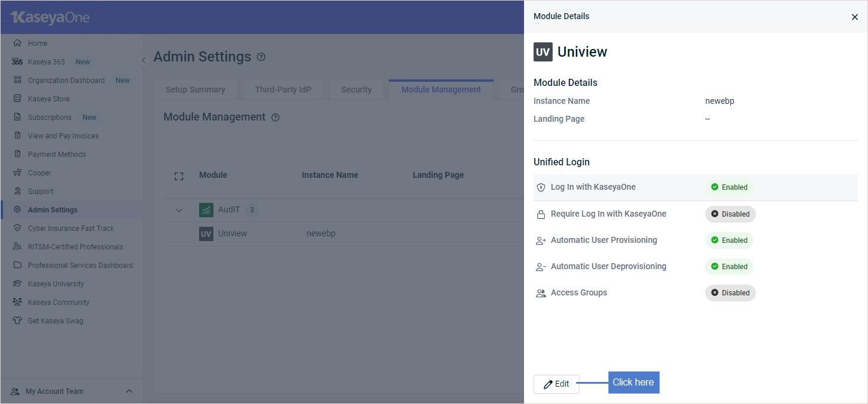Open the Security tab
Viewport: 868px width, 404px height.
pos(356,90)
